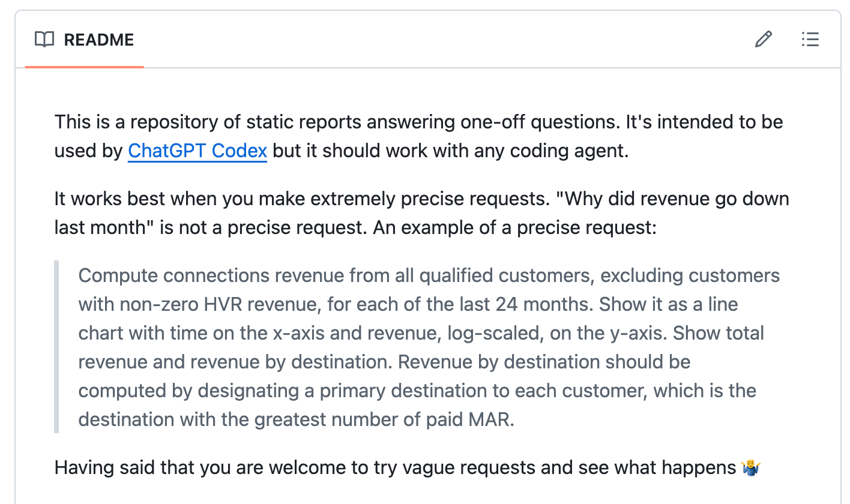Click the orange underline beneath the README tab
Image resolution: width=850 pixels, height=504 pixels.
(84, 67)
